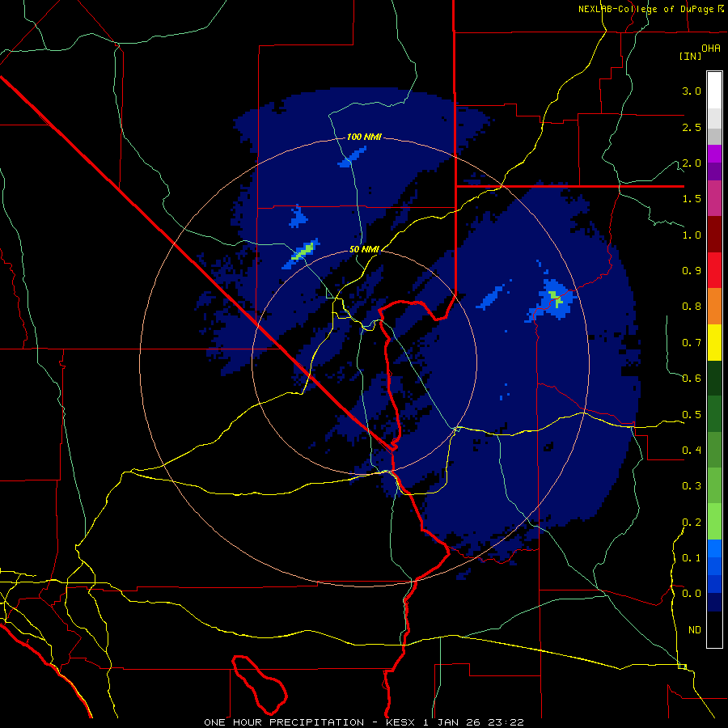Click the black ND swatch in the legend
The width and height of the screenshot is (728, 728).
(x=714, y=629)
